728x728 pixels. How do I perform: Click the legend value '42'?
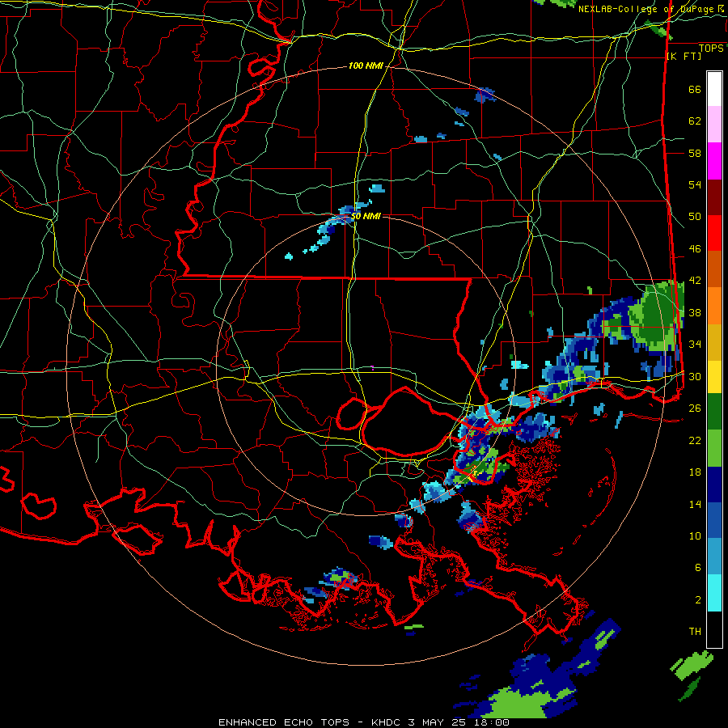(695, 281)
